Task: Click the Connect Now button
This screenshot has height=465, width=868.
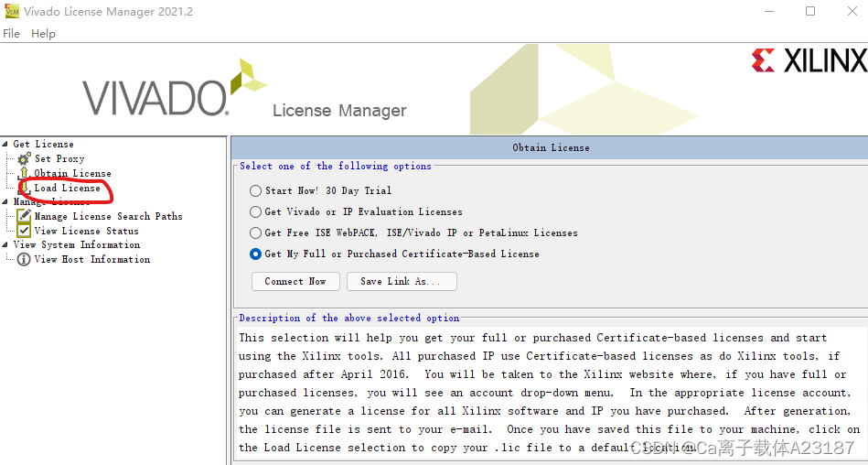Action: (295, 282)
